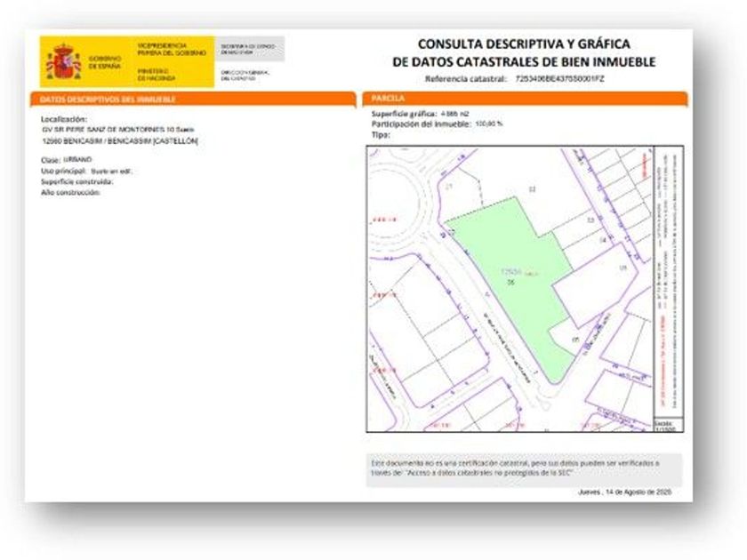Click the Año construcción label
Viewport: 747px width, 560px height.
coord(71,192)
